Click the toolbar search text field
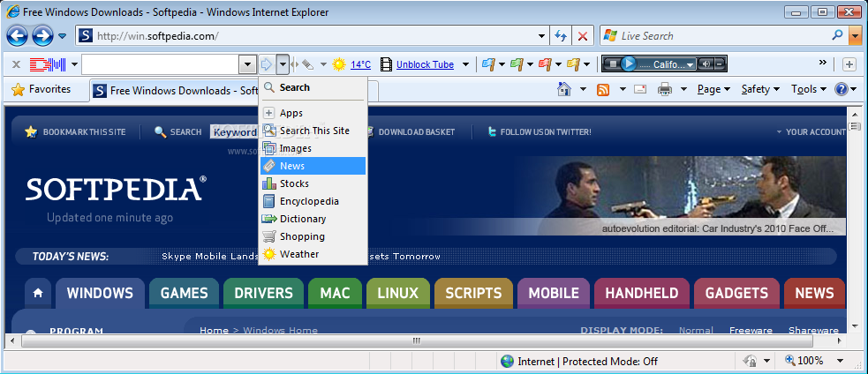The image size is (868, 374). coord(161,64)
